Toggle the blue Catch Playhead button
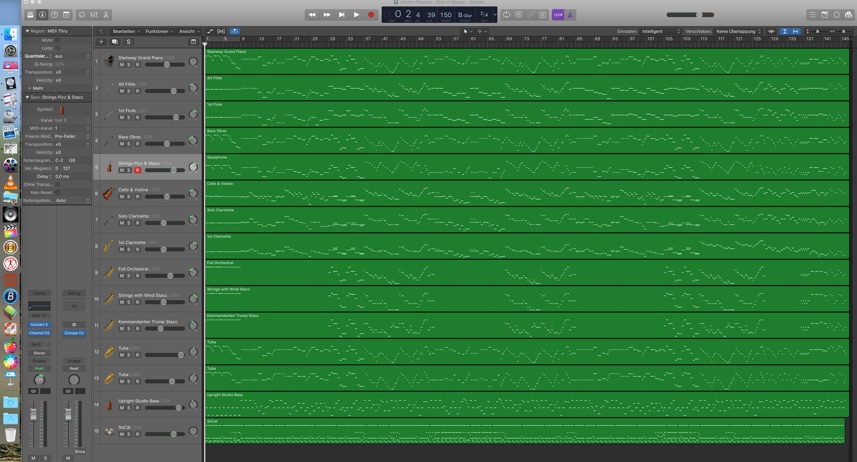 (x=234, y=31)
